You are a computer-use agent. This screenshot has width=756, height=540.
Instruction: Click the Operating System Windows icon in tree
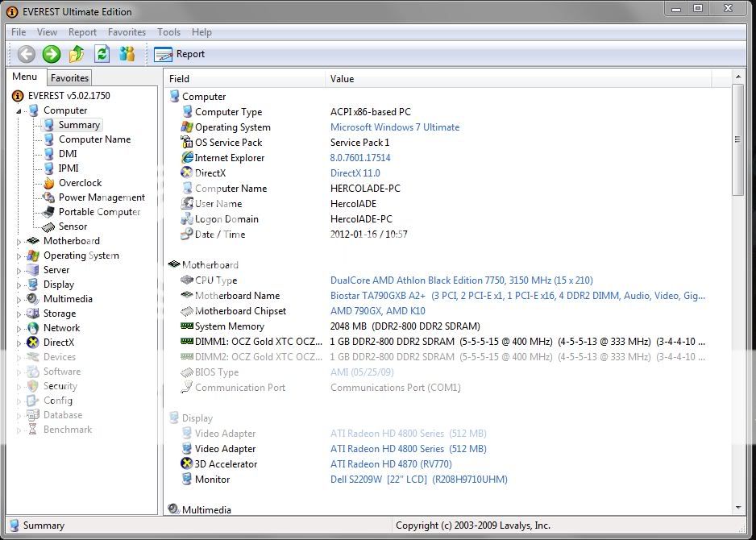(x=33, y=255)
